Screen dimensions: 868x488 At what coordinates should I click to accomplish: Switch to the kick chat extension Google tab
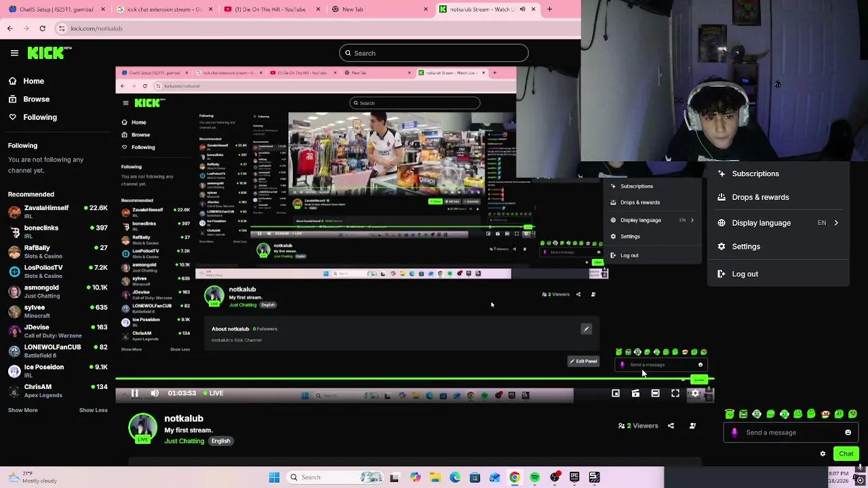click(165, 9)
